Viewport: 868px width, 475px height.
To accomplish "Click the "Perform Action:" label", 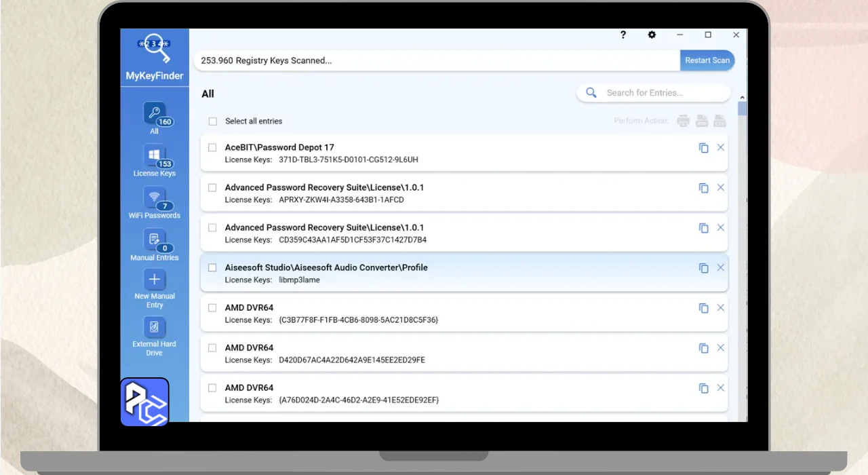I will pos(641,121).
